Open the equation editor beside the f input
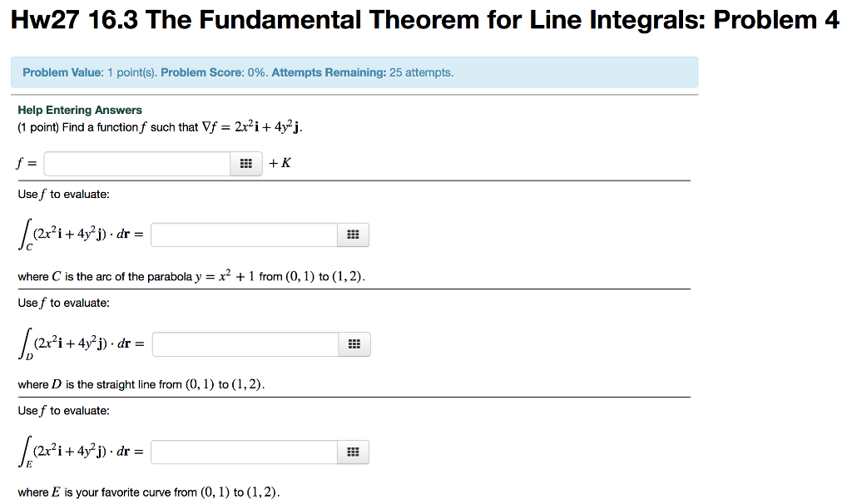The height and width of the screenshot is (504, 852). click(x=245, y=163)
